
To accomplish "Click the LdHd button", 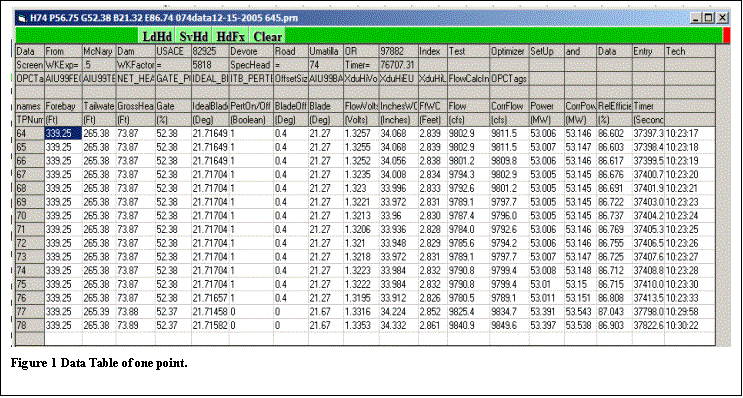I will pos(157,36).
